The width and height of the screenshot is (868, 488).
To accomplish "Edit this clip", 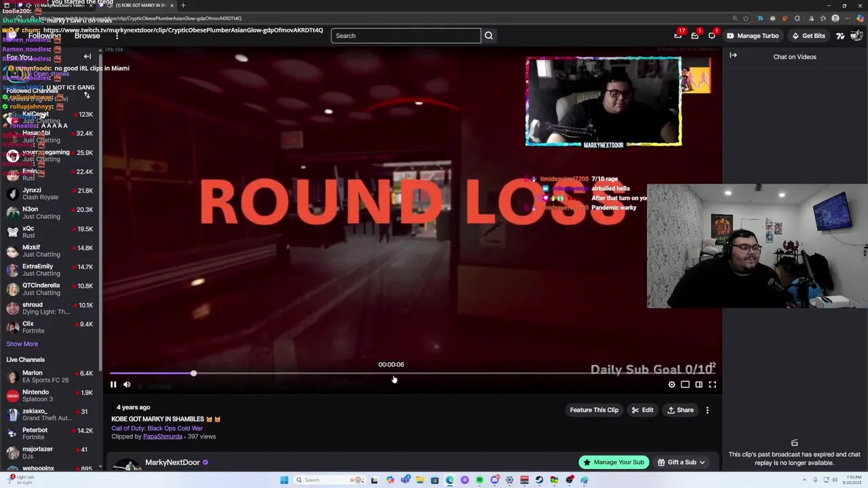I will click(x=642, y=410).
